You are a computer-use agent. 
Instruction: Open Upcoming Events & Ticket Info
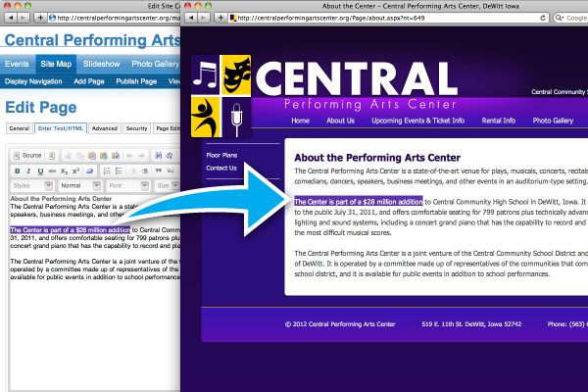(417, 121)
